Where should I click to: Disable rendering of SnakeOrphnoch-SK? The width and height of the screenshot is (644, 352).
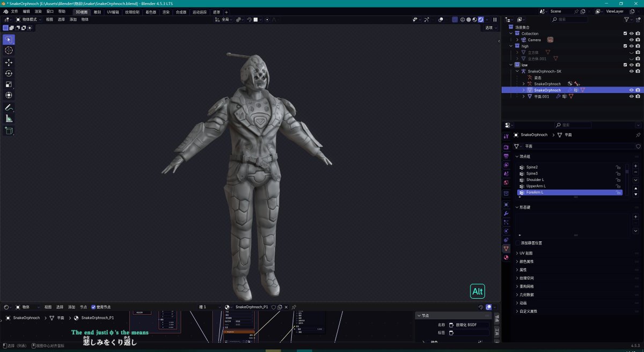pos(638,71)
